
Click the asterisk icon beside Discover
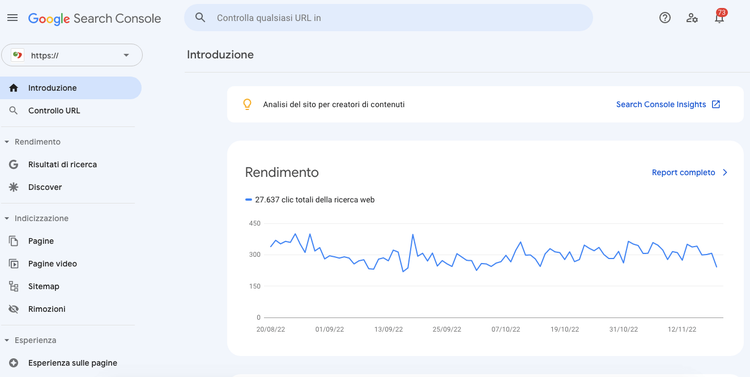14,187
